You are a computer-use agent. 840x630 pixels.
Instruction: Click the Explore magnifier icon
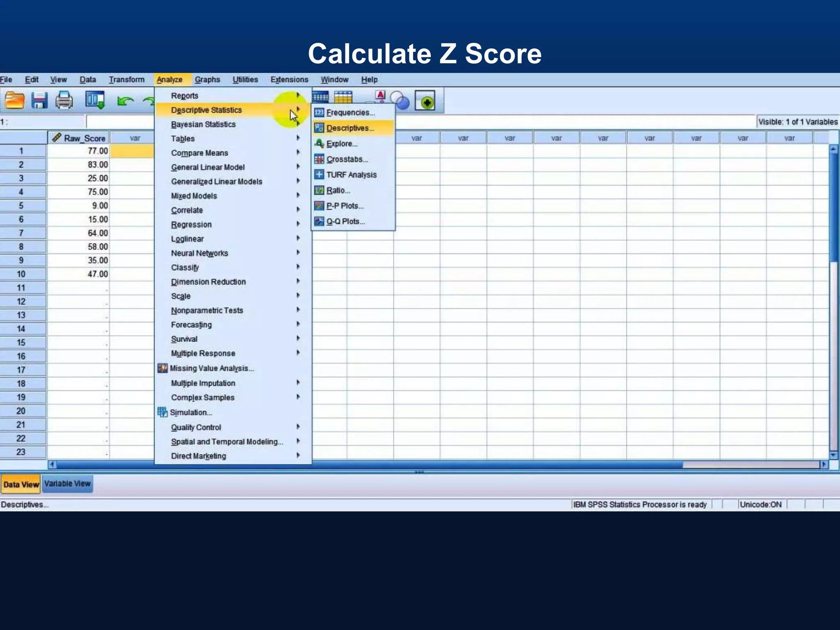point(319,144)
